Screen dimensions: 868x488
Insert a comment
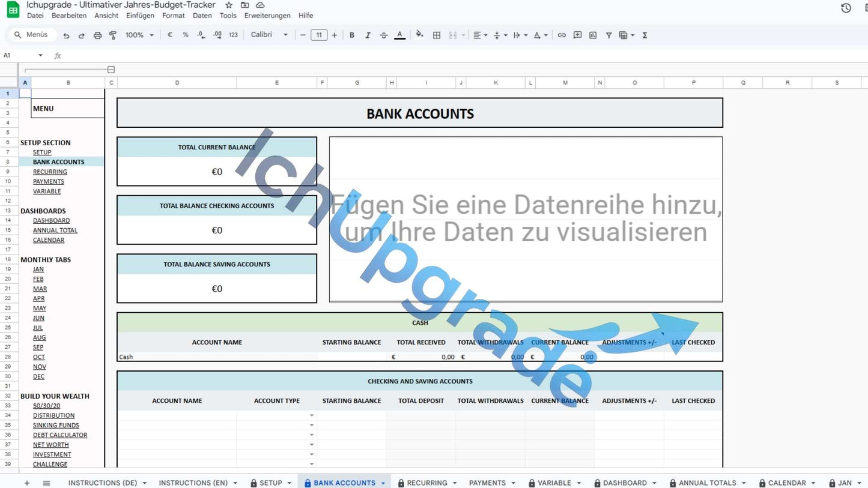(x=577, y=35)
